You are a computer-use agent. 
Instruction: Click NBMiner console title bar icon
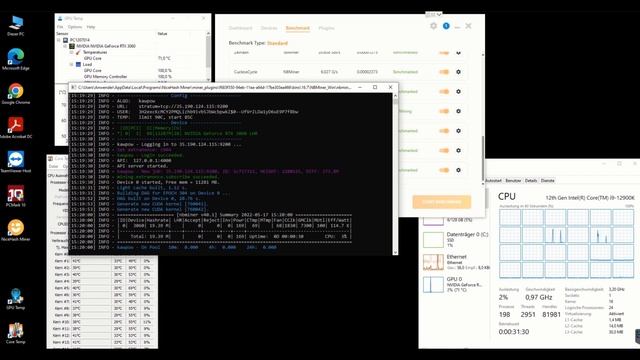74,87
